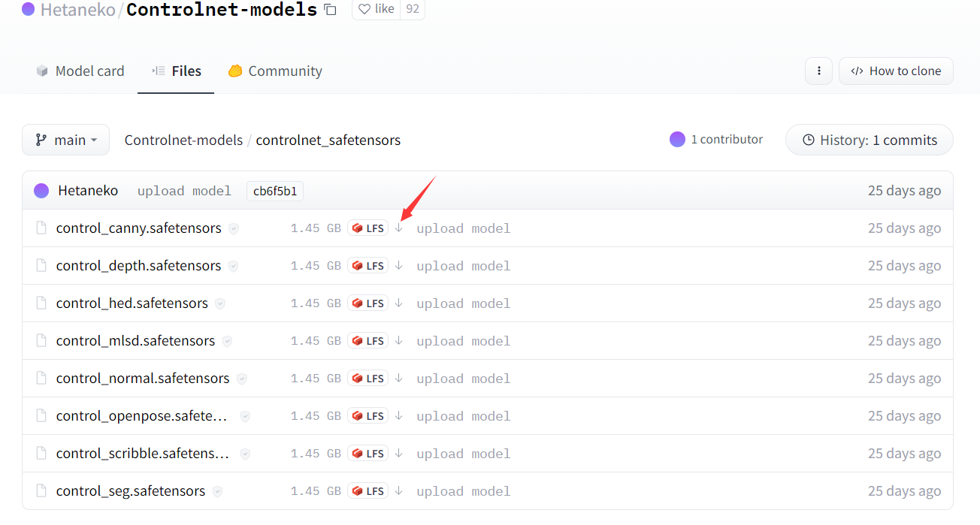The width and height of the screenshot is (980, 525).
Task: Open History: 1 commits
Action: pos(870,140)
